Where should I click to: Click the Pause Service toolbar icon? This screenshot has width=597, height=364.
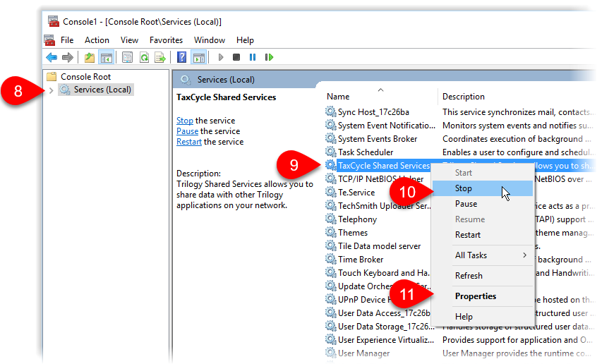point(253,58)
